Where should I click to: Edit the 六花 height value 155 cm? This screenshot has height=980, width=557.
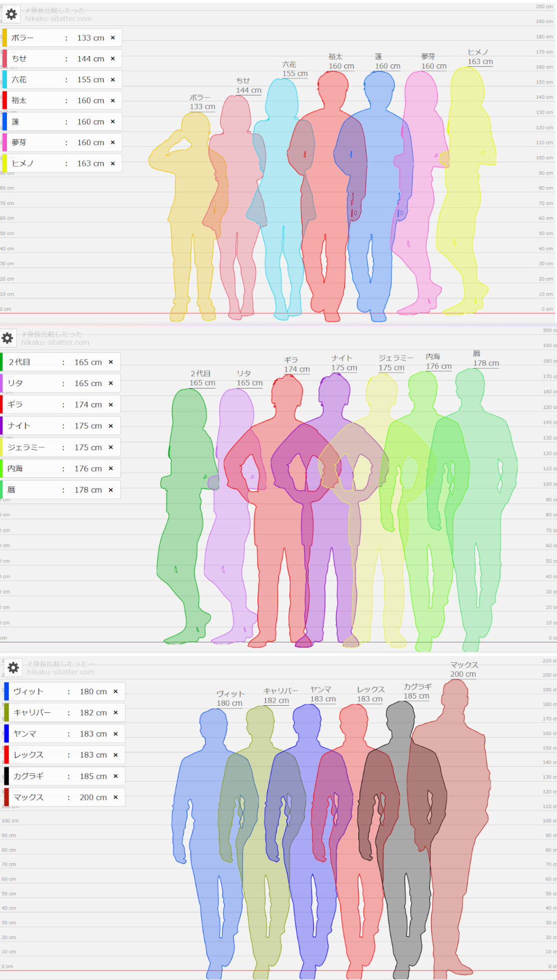[x=90, y=80]
